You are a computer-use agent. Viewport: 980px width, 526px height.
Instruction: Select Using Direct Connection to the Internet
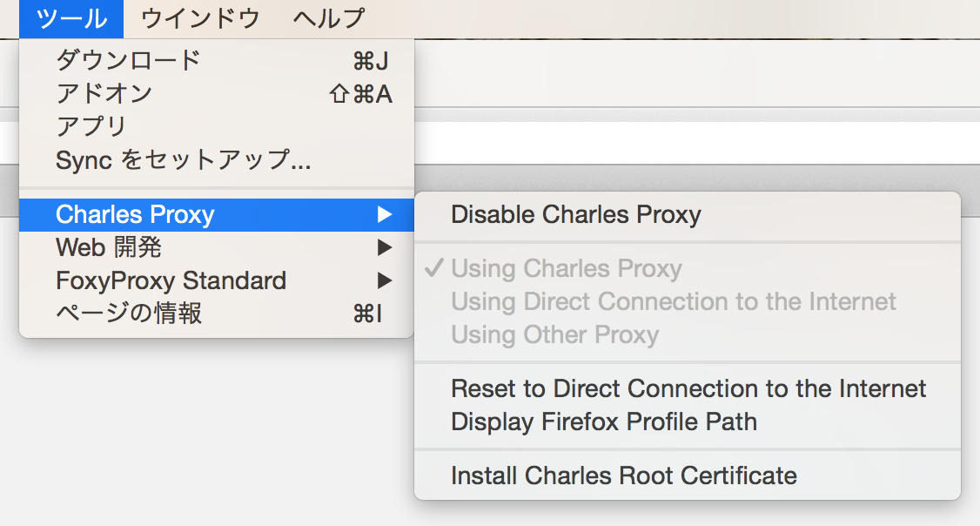tap(688, 301)
